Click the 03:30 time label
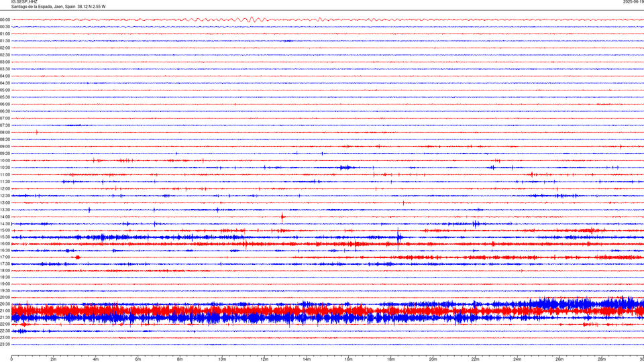 (x=5, y=69)
